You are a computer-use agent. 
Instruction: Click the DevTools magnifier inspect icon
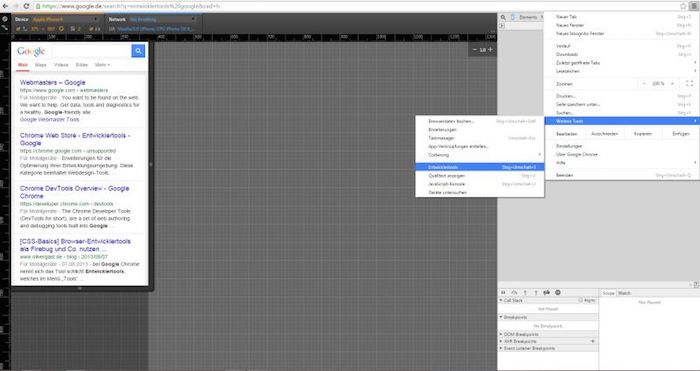[503, 17]
